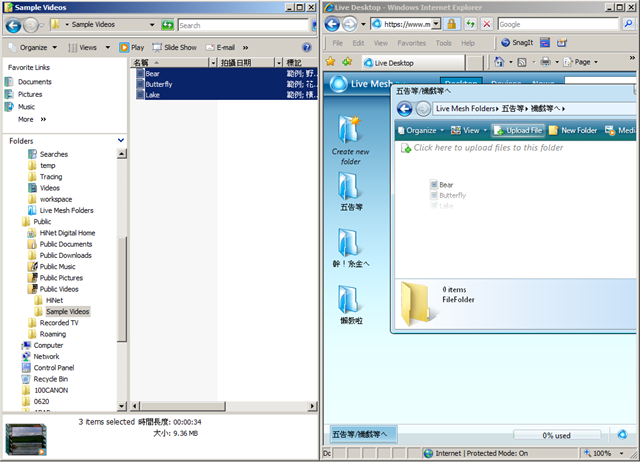Screen dimensions: 640x462
Task: Click Forward button in Internet Explorer
Action: pos(349,24)
